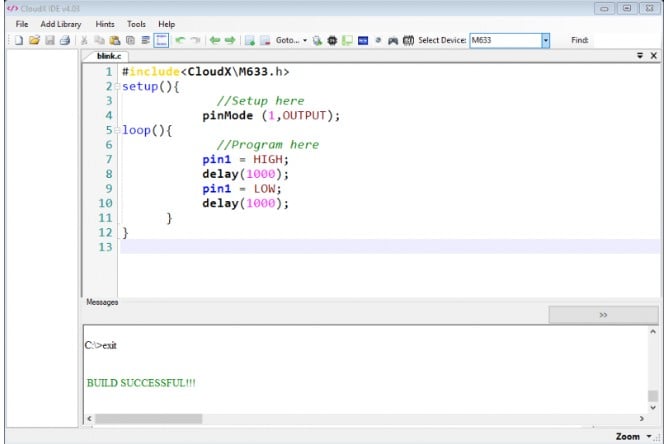Click the Open folder icon
664x444 pixels.
point(33,41)
